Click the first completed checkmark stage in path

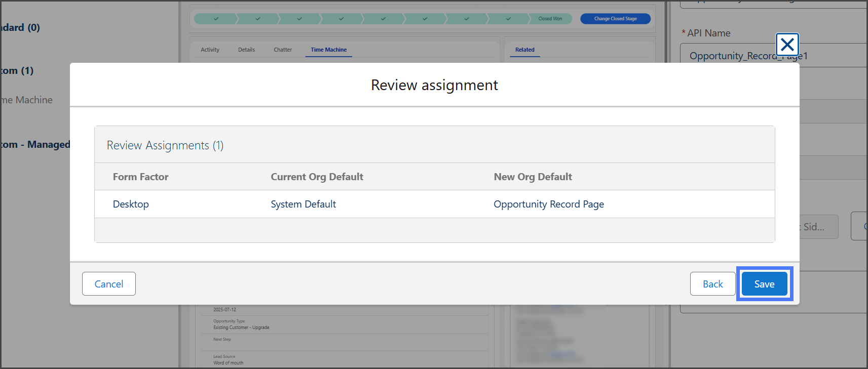(216, 19)
